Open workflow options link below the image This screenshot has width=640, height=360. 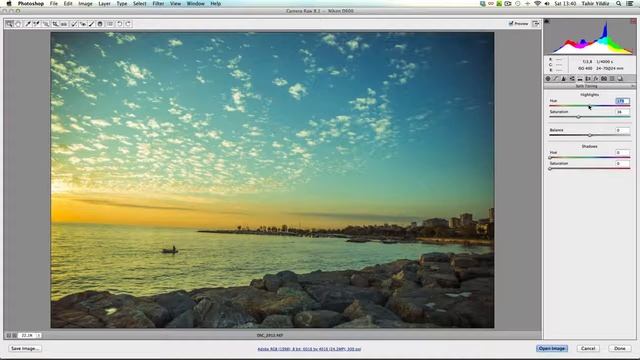tap(309, 349)
